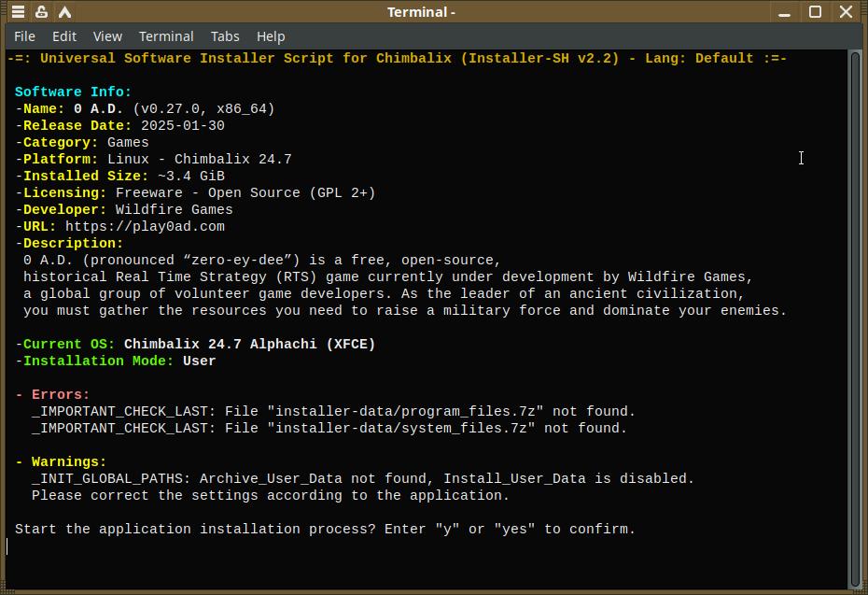Close the Terminal window
The height and width of the screenshot is (595, 868).
pos(846,12)
